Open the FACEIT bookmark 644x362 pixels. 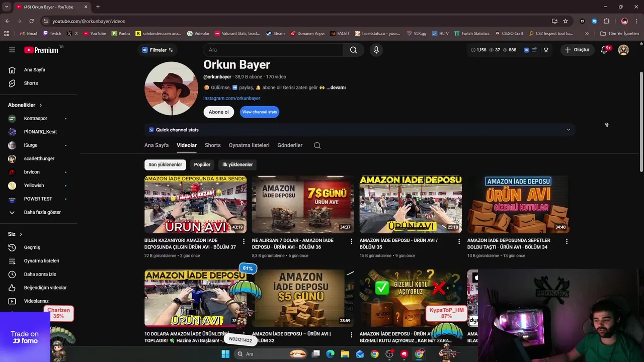340,34
